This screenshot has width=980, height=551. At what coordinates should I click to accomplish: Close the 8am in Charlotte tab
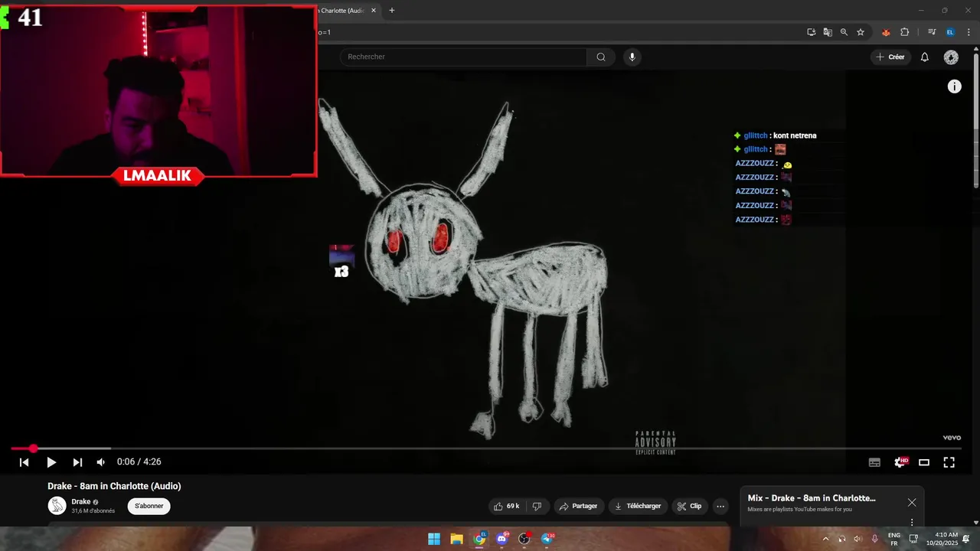374,11
